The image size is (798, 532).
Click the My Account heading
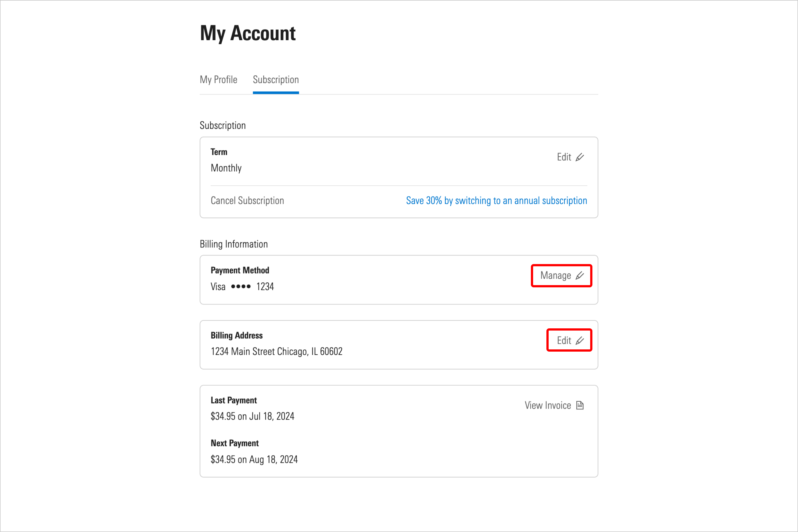[x=248, y=34]
